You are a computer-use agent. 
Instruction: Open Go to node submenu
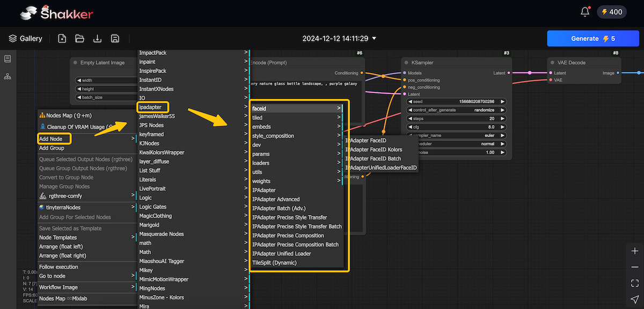pyautogui.click(x=87, y=276)
